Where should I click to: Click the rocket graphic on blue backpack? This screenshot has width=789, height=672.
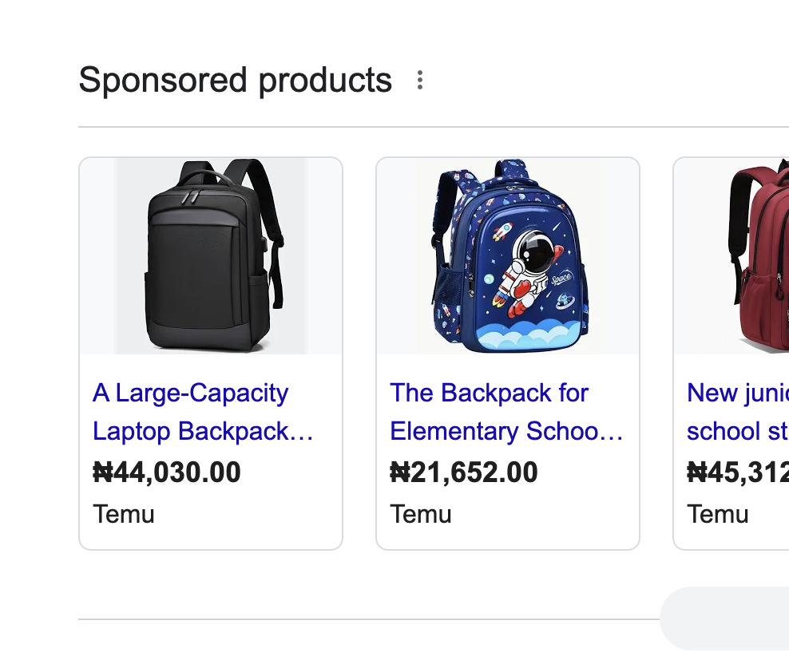point(502,231)
